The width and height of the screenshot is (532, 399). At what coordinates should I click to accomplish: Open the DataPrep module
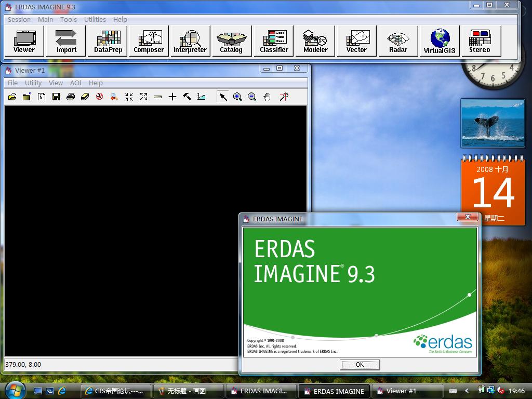click(108, 41)
